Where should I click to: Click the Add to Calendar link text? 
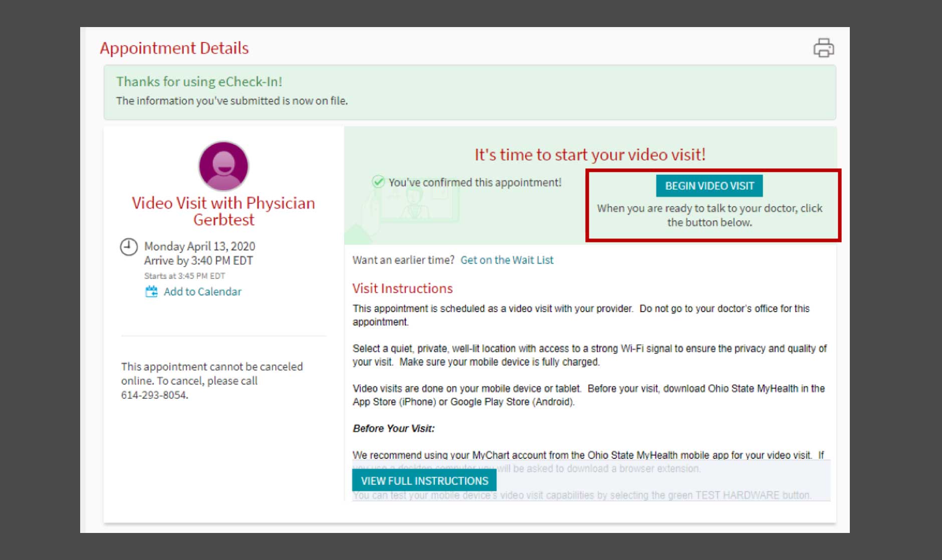tap(202, 292)
